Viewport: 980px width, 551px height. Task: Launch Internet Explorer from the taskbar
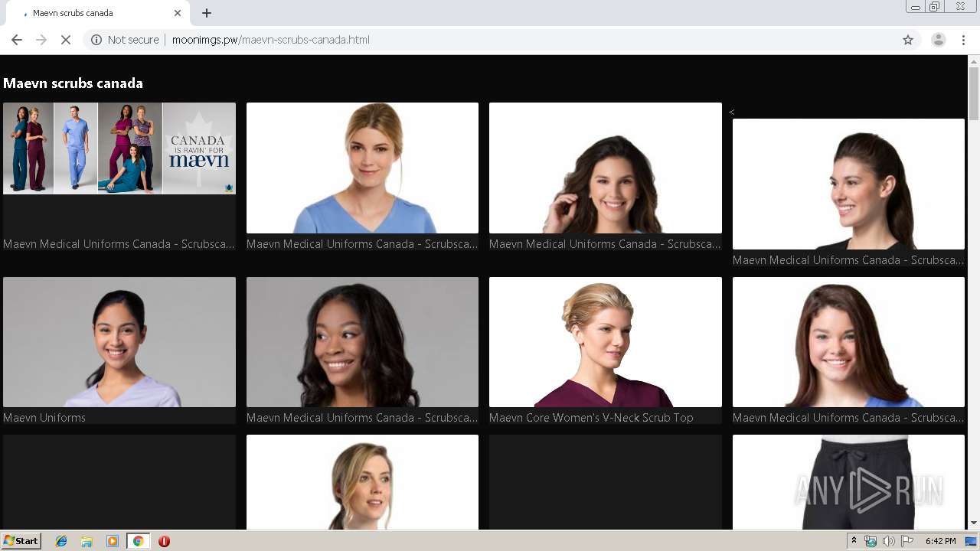61,541
